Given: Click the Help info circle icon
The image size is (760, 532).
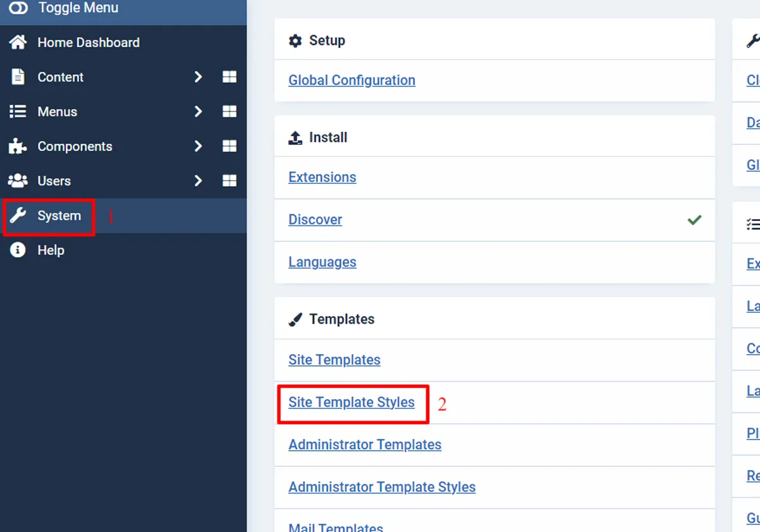Looking at the screenshot, I should 18,250.
